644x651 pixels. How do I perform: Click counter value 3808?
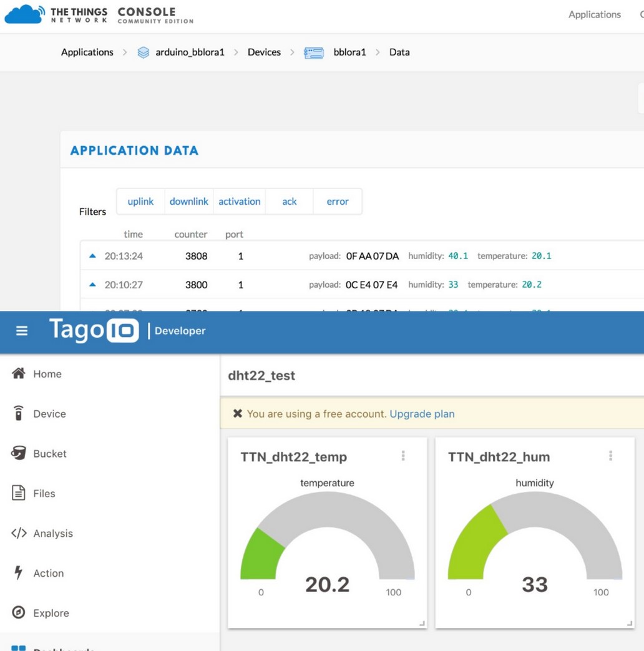coord(196,256)
